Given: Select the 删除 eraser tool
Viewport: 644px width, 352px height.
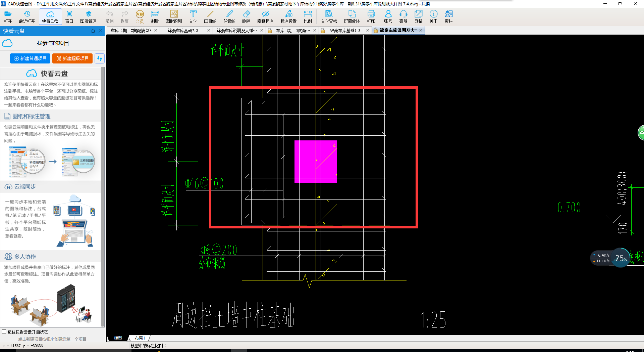Looking at the screenshot, I should [x=247, y=16].
